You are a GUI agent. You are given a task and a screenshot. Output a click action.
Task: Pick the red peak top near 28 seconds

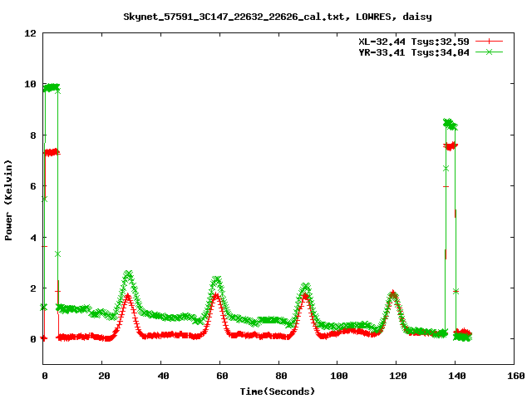tap(127, 296)
